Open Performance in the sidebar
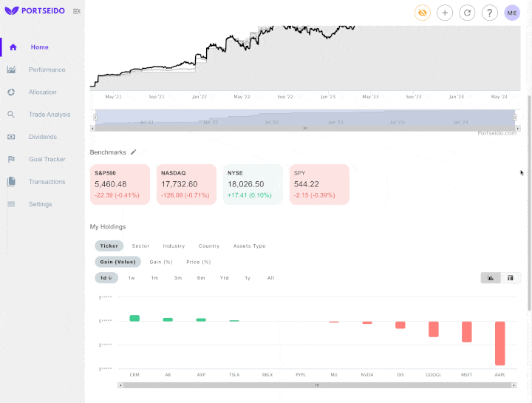 point(47,70)
